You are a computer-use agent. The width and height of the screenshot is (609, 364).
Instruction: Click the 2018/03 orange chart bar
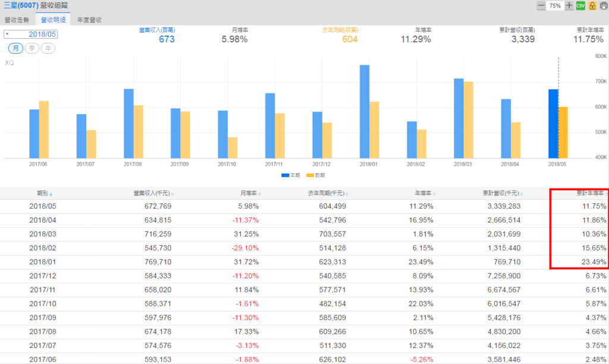(x=469, y=120)
